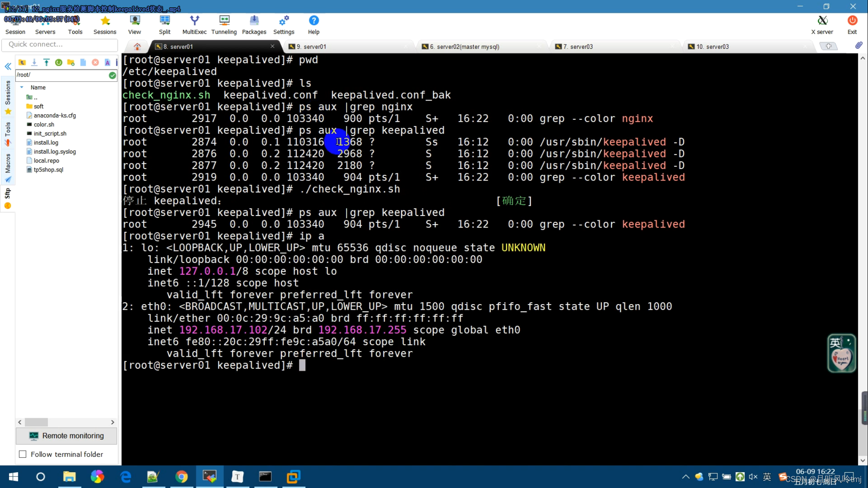Click the MultiExec icon

pos(194,24)
